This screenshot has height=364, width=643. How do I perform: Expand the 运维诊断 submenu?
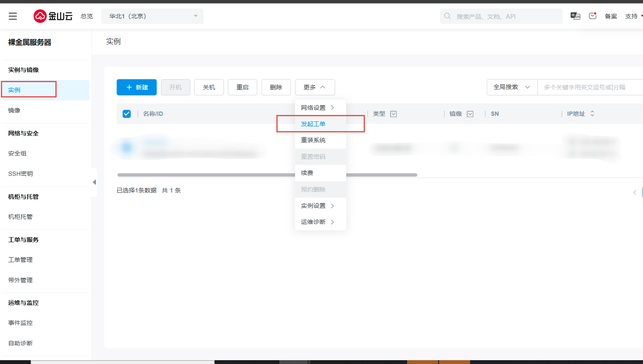(320, 222)
